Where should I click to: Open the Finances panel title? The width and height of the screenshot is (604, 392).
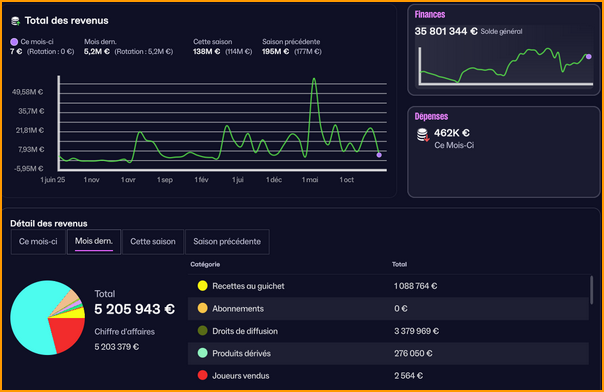coord(430,15)
